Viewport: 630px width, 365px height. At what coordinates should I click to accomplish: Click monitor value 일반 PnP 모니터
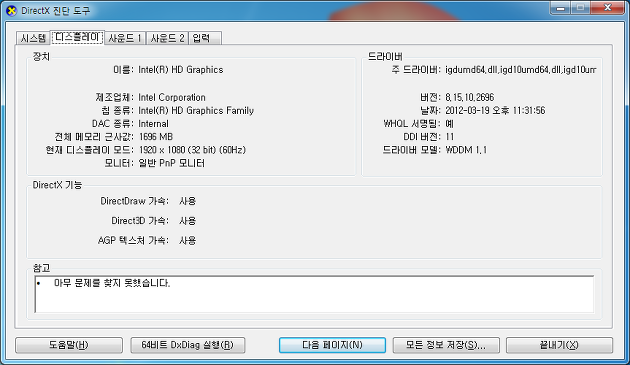click(x=172, y=163)
